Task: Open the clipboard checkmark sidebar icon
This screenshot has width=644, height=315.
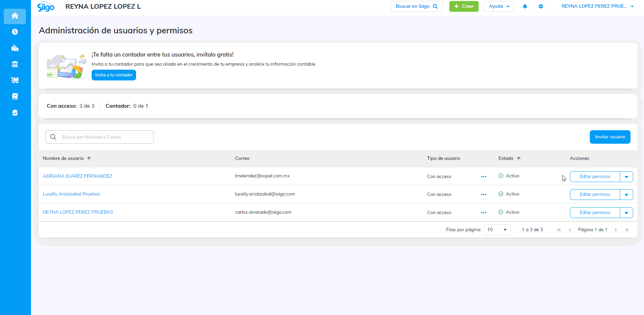Action: [x=15, y=112]
